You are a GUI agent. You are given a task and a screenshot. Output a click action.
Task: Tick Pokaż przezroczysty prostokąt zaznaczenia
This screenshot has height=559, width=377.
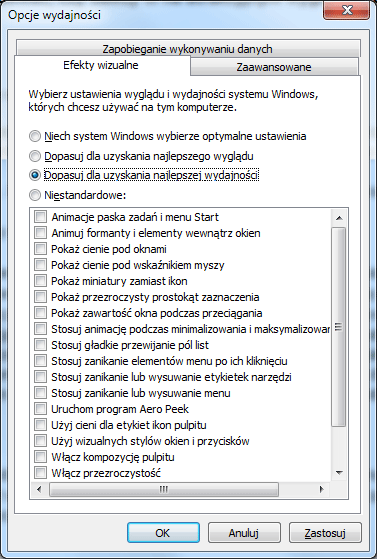tap(40, 297)
